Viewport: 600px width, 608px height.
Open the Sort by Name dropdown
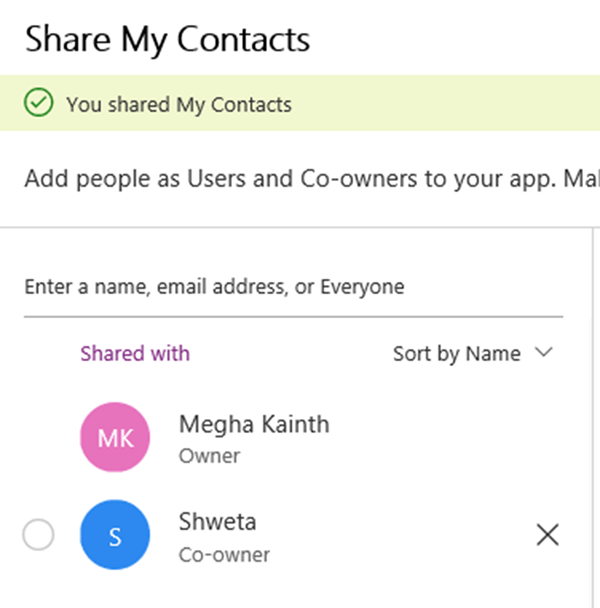click(x=457, y=353)
